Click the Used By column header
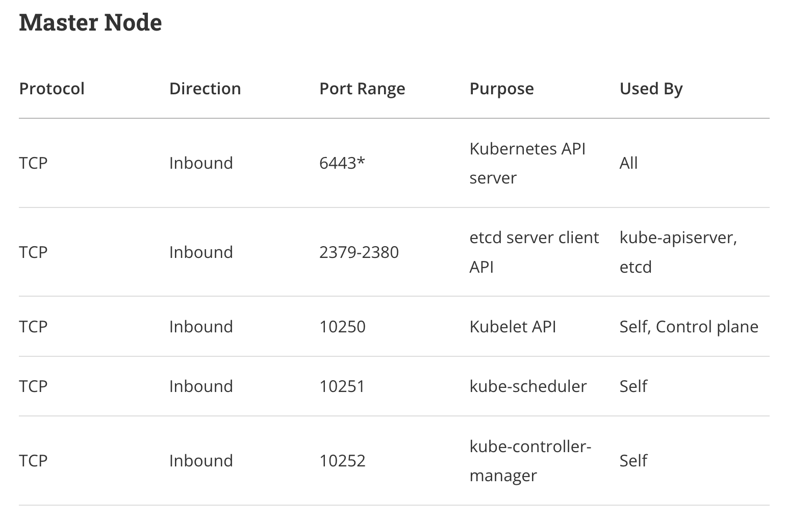Image resolution: width=812 pixels, height=523 pixels. (651, 89)
